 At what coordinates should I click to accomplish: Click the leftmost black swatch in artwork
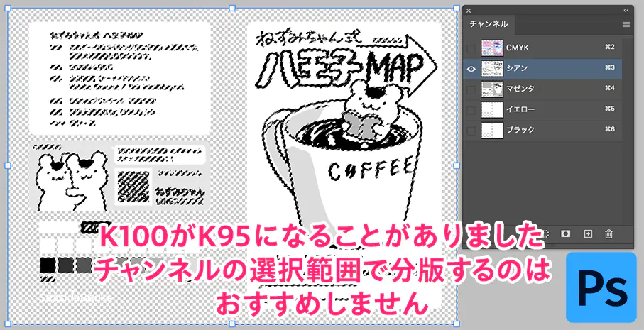pos(48,265)
